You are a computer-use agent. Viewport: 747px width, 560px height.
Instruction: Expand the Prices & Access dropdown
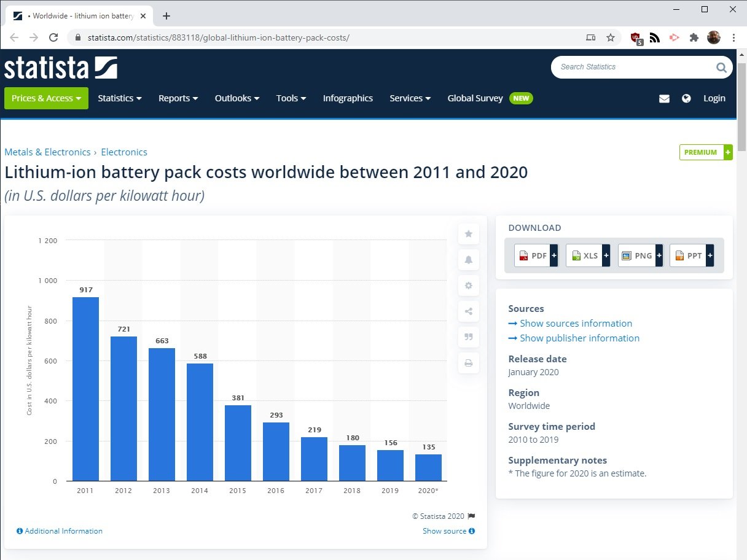click(x=46, y=98)
